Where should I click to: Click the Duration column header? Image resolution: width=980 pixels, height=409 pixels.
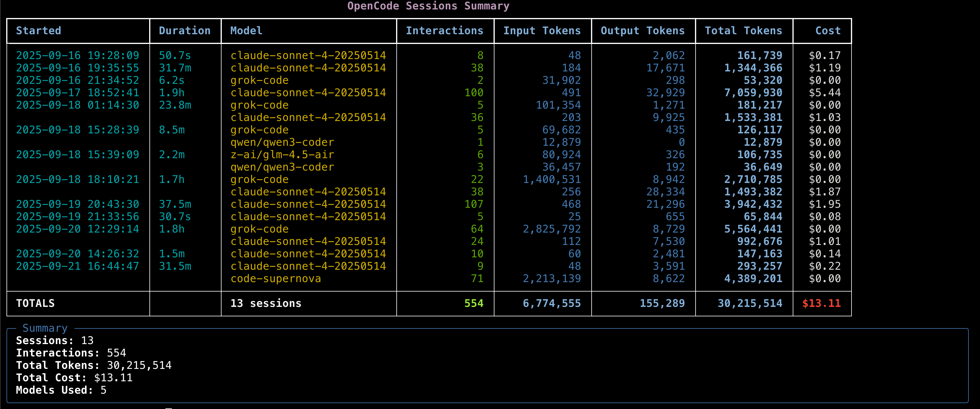[x=185, y=31]
